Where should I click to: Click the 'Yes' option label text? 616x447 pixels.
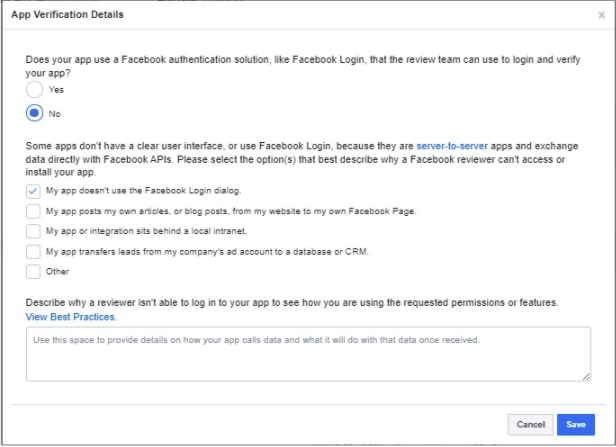pos(56,90)
